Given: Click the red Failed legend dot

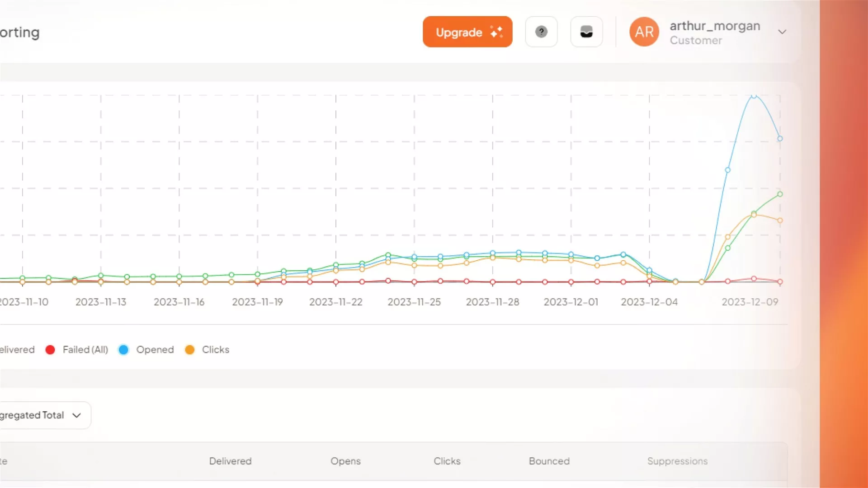Looking at the screenshot, I should [50, 350].
